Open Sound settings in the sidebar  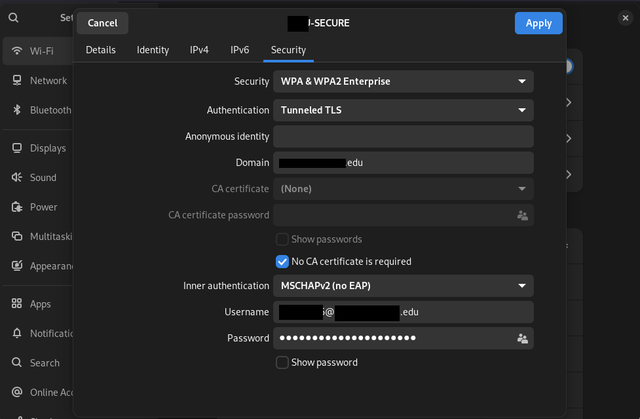pyautogui.click(x=38, y=177)
